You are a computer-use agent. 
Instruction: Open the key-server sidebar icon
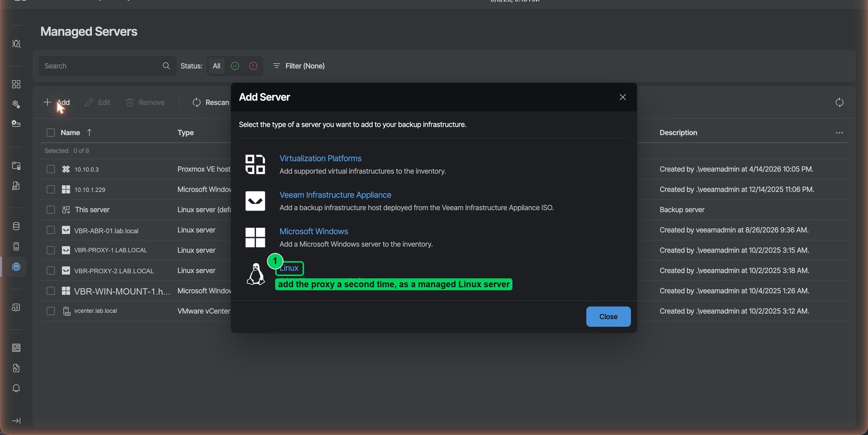pyautogui.click(x=16, y=124)
